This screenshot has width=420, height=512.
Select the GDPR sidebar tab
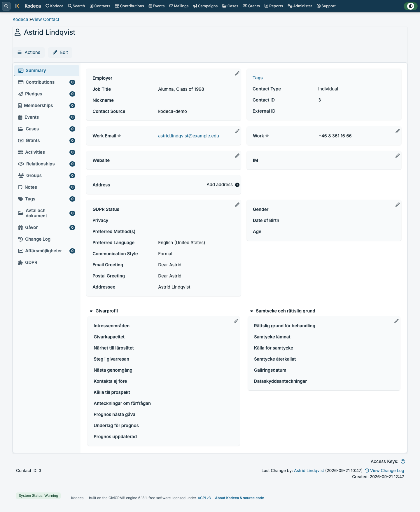(x=47, y=263)
